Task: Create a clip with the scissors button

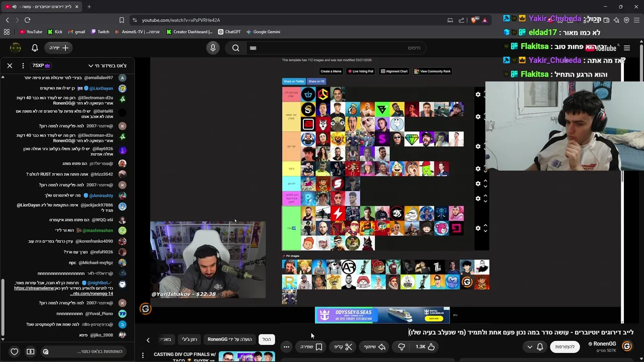Action: point(344,346)
